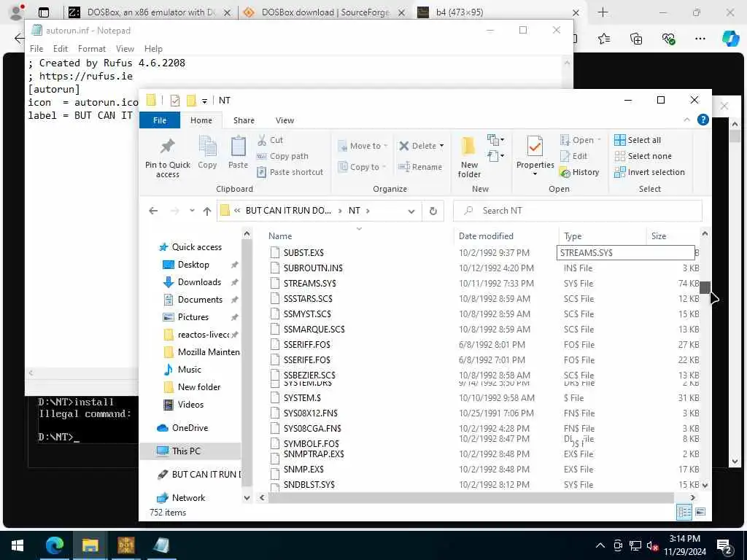Refresh the NT folder listing
747x560 pixels.
point(433,211)
